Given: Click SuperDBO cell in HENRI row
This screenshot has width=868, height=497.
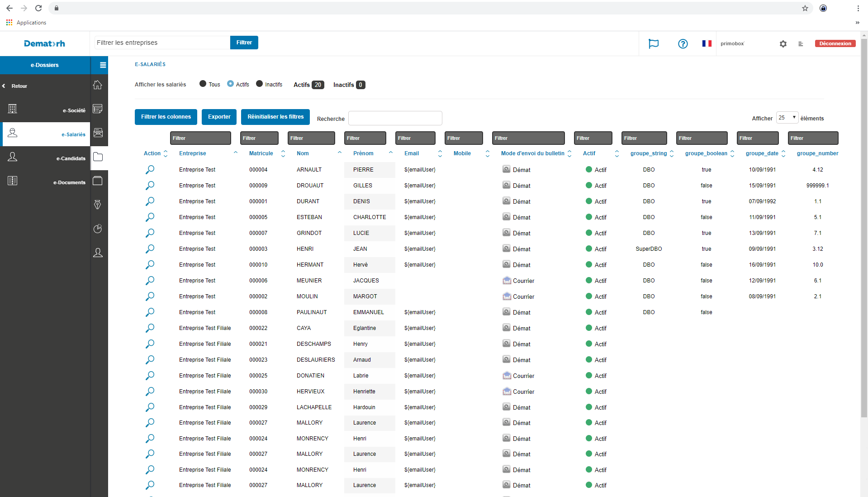Looking at the screenshot, I should (x=649, y=249).
